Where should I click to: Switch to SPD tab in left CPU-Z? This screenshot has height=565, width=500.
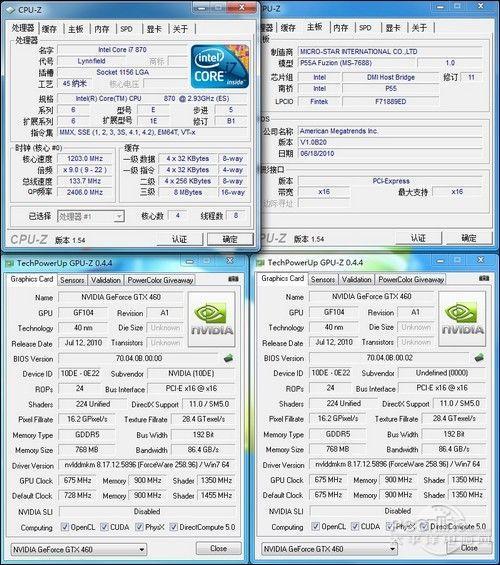(x=126, y=29)
